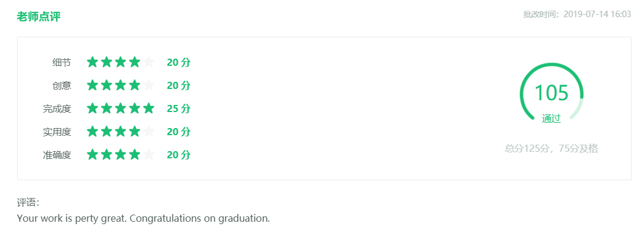Click the third star in 创意 row
Screen dimensions: 644x249
pyautogui.click(x=120, y=85)
